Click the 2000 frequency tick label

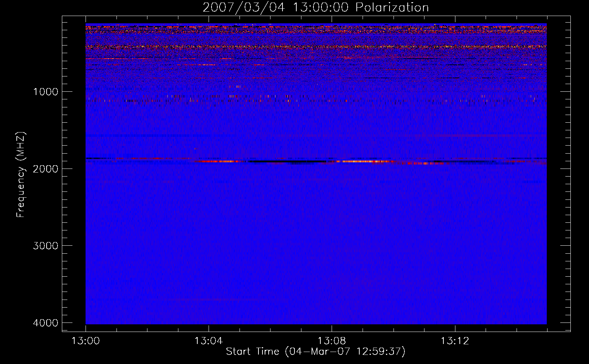click(46, 169)
